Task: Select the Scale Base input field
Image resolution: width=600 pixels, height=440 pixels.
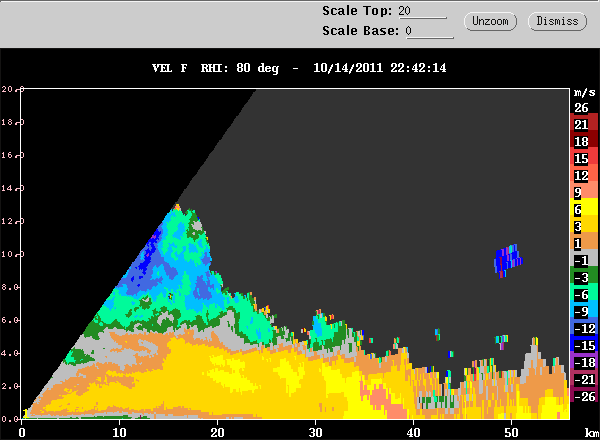Action: 429,31
